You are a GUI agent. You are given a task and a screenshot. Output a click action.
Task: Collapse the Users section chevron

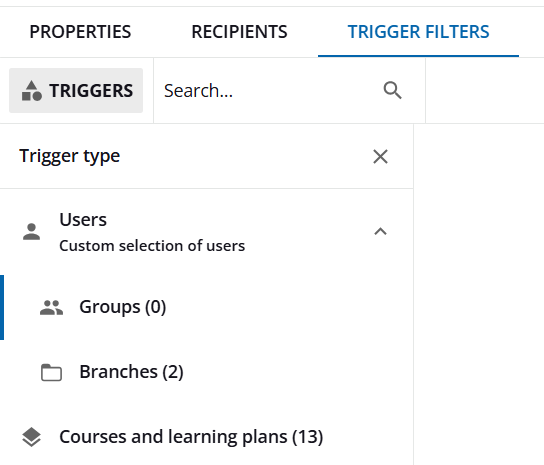[x=380, y=231]
